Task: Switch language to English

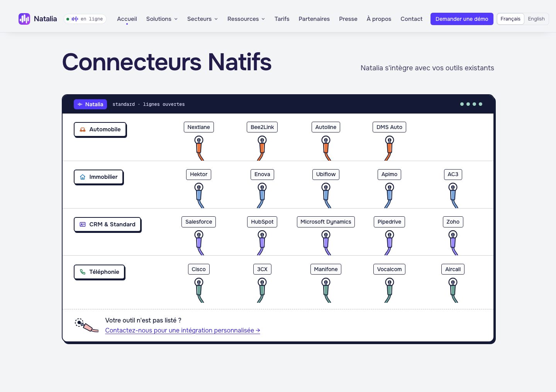Action: [x=536, y=19]
